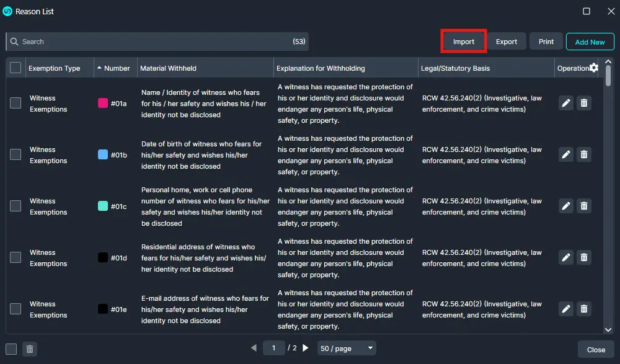Click the scrollbar up arrow
This screenshot has width=620, height=364.
[x=608, y=62]
